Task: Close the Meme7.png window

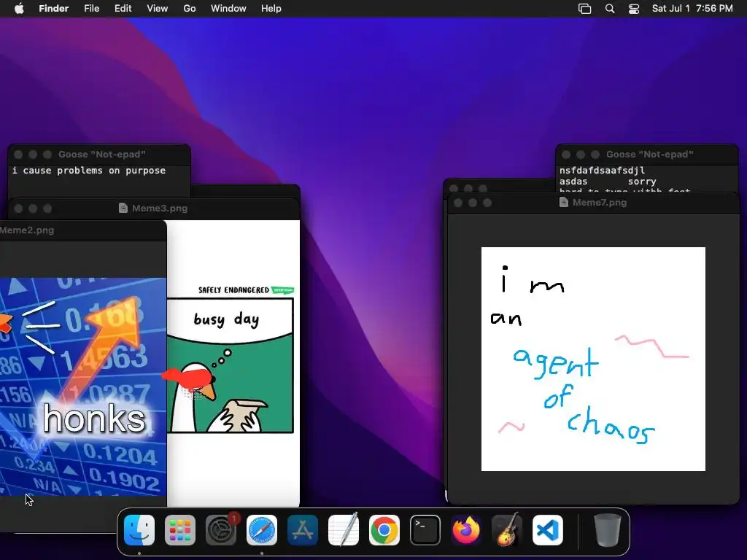Action: tap(458, 203)
